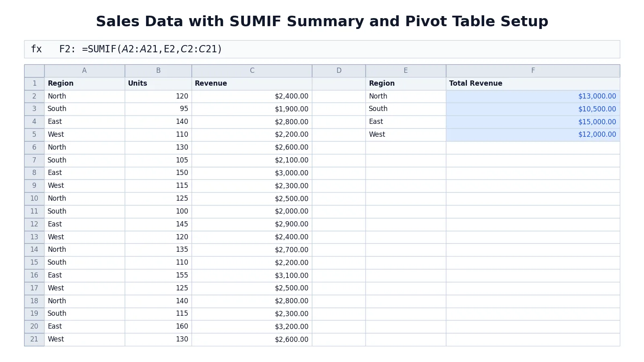This screenshot has height=362, width=644.
Task: Click West in the column E summary
Action: pos(406,135)
